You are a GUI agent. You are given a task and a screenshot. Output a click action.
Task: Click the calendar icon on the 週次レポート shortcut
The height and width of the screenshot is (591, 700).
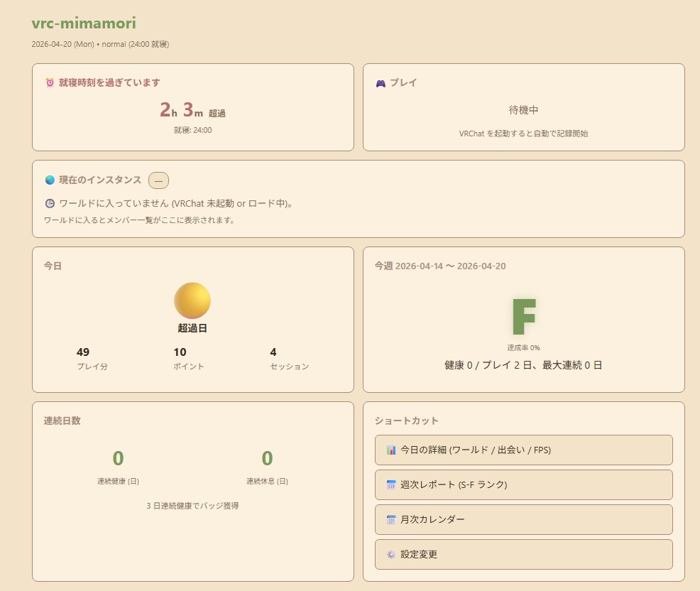click(x=392, y=484)
